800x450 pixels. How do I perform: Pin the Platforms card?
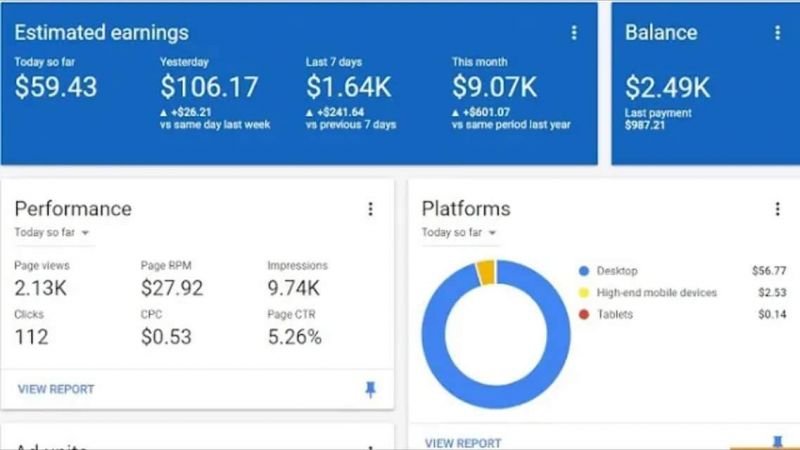777,442
